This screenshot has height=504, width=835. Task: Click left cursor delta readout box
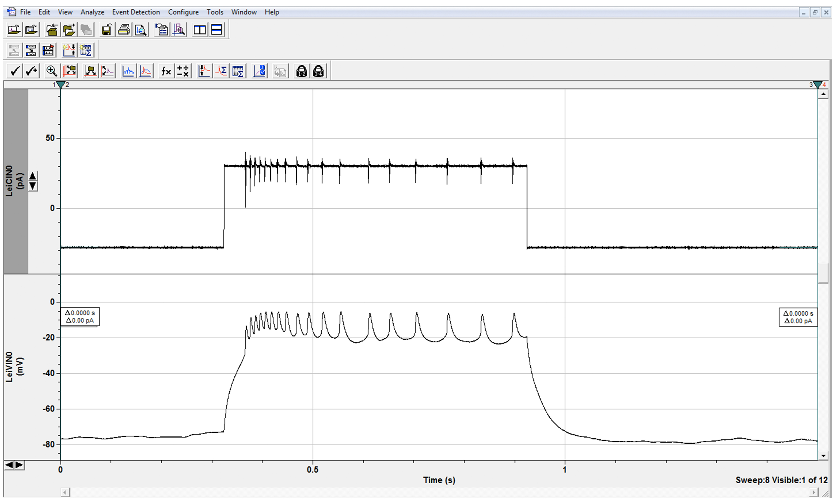pos(80,317)
